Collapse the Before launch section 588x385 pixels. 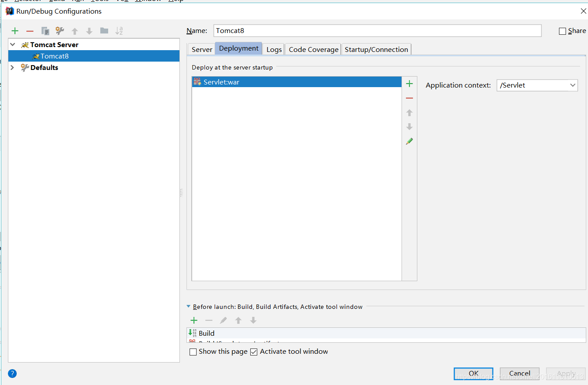point(189,307)
